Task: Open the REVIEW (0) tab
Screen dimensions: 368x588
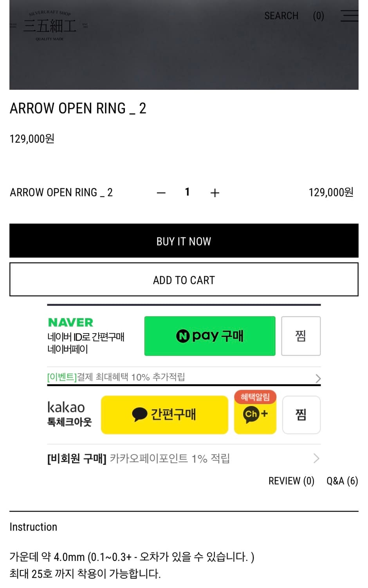Action: click(x=291, y=481)
